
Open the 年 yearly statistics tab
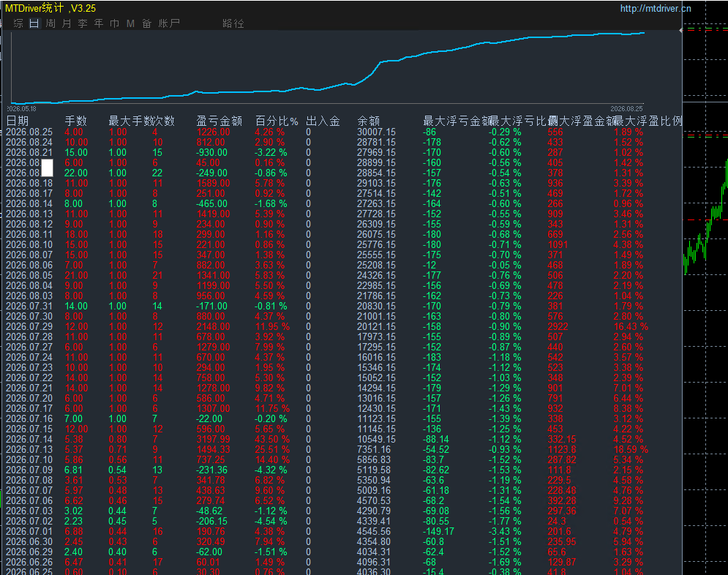click(99, 23)
